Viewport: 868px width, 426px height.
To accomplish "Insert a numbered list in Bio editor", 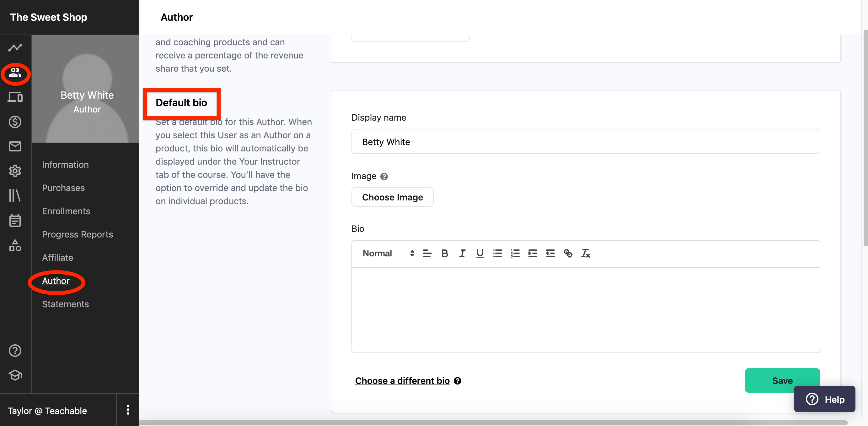I will point(515,253).
